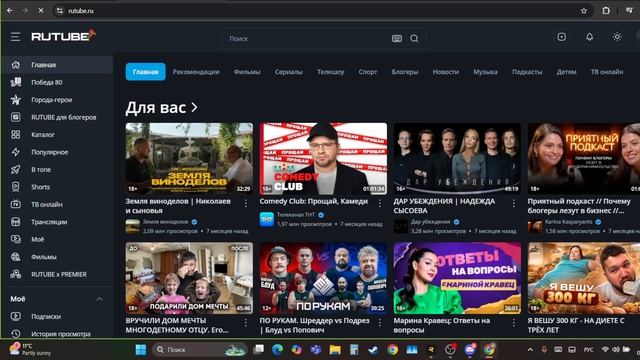Image resolution: width=640 pixels, height=360 pixels.
Task: Open Дар убеждения channel link
Action: click(430, 222)
